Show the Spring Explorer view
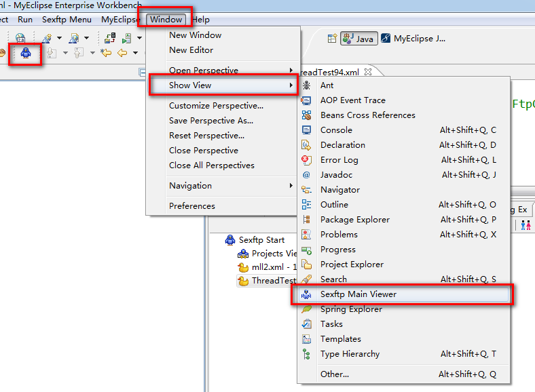 (x=404, y=309)
